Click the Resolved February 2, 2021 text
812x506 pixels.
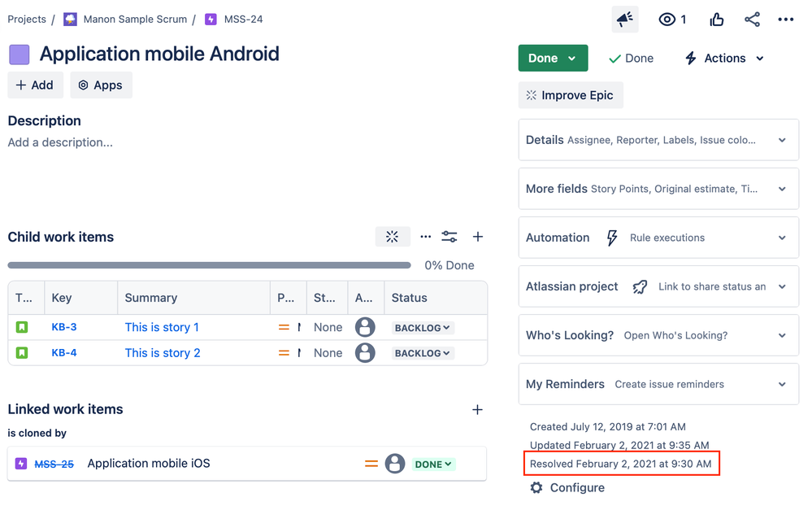620,464
